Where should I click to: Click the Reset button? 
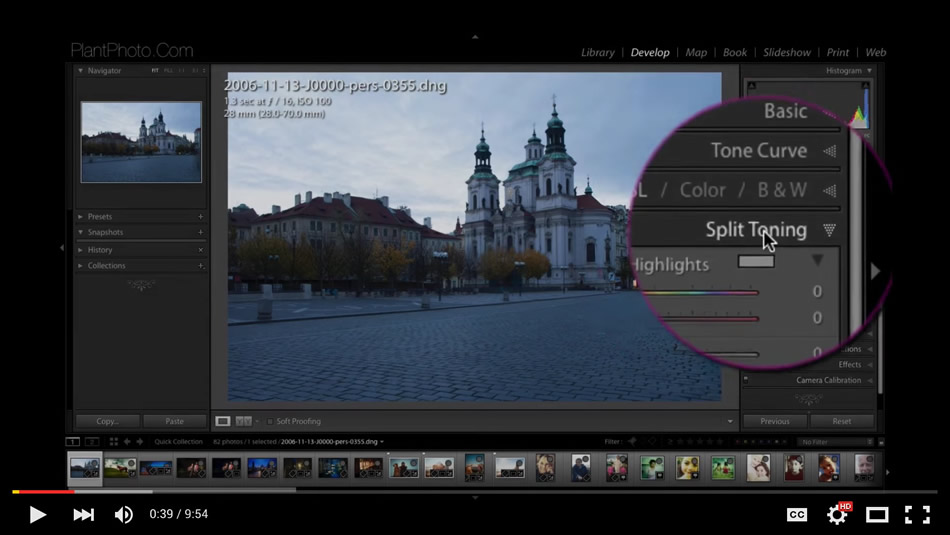tap(842, 421)
